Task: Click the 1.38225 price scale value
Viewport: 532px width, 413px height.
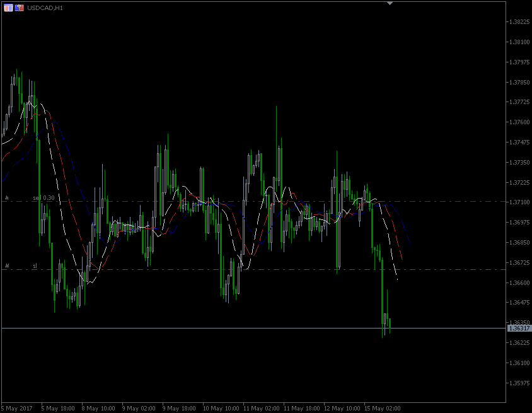Action: [519, 21]
